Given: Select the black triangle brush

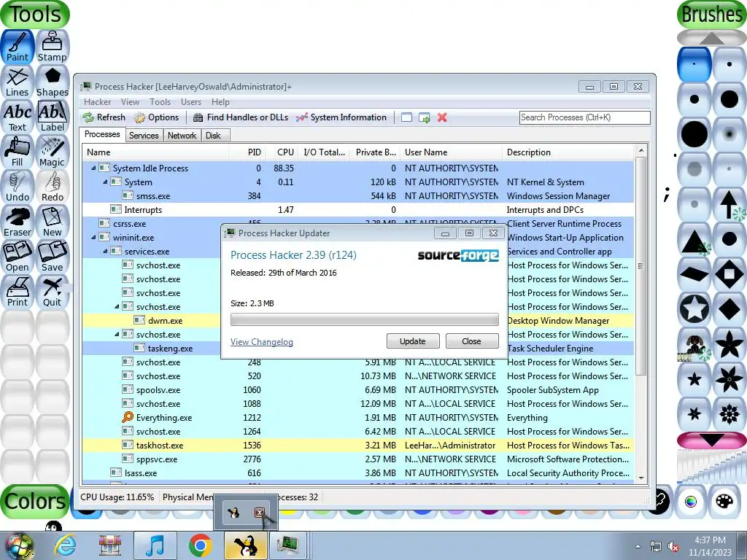Looking at the screenshot, I should pyautogui.click(x=694, y=240).
